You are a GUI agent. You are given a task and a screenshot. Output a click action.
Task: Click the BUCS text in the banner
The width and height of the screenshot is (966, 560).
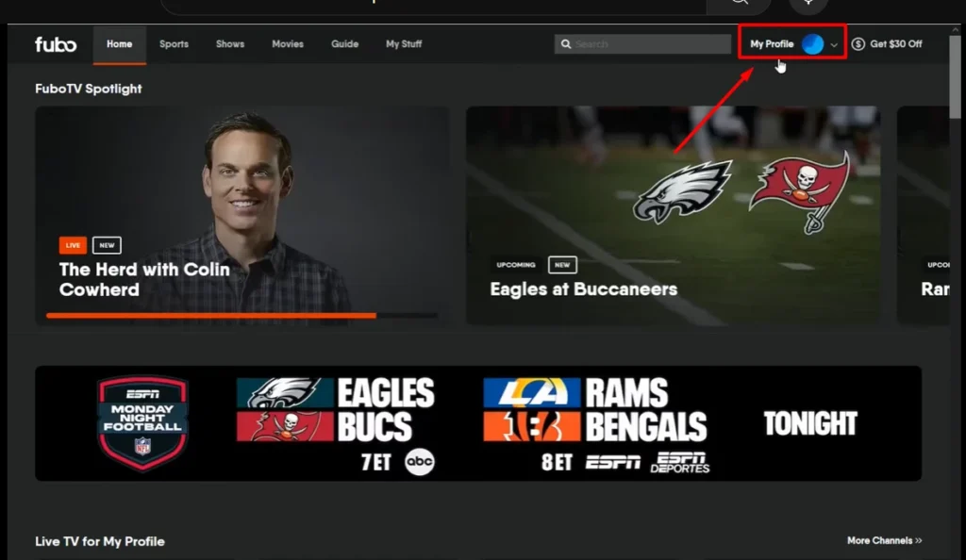pyautogui.click(x=375, y=426)
